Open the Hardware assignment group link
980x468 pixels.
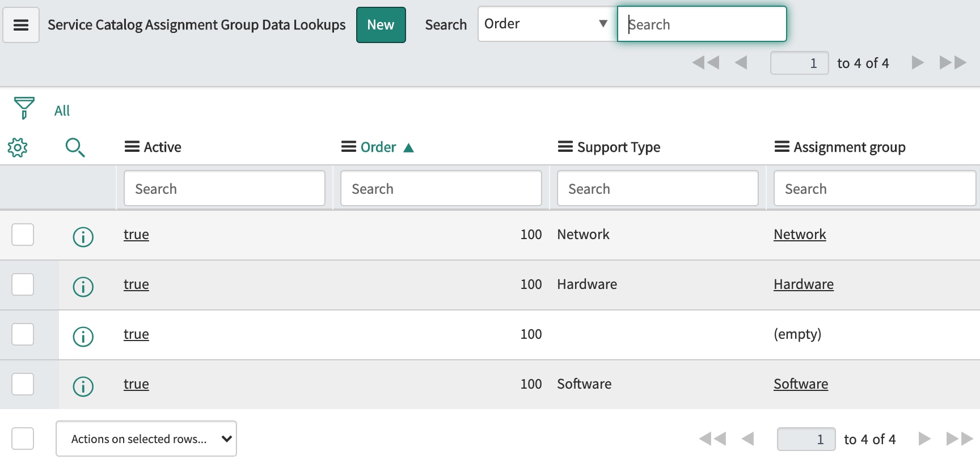tap(804, 284)
